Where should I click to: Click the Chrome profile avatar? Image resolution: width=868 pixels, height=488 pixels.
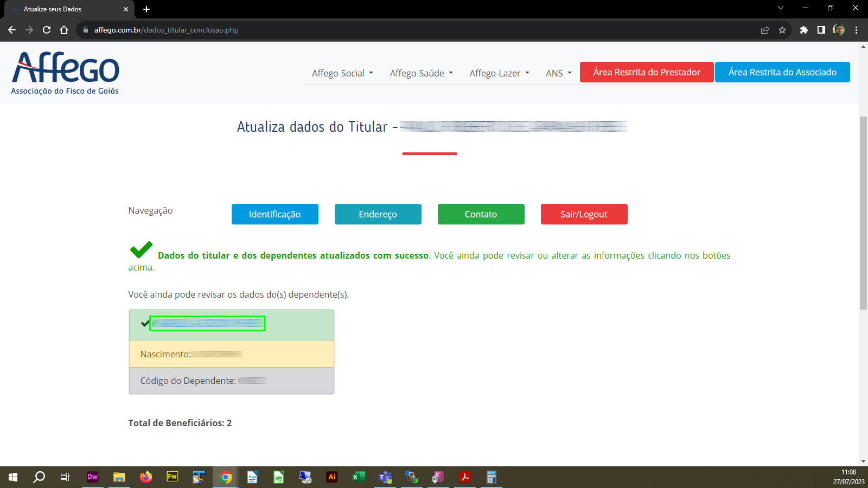tap(839, 30)
